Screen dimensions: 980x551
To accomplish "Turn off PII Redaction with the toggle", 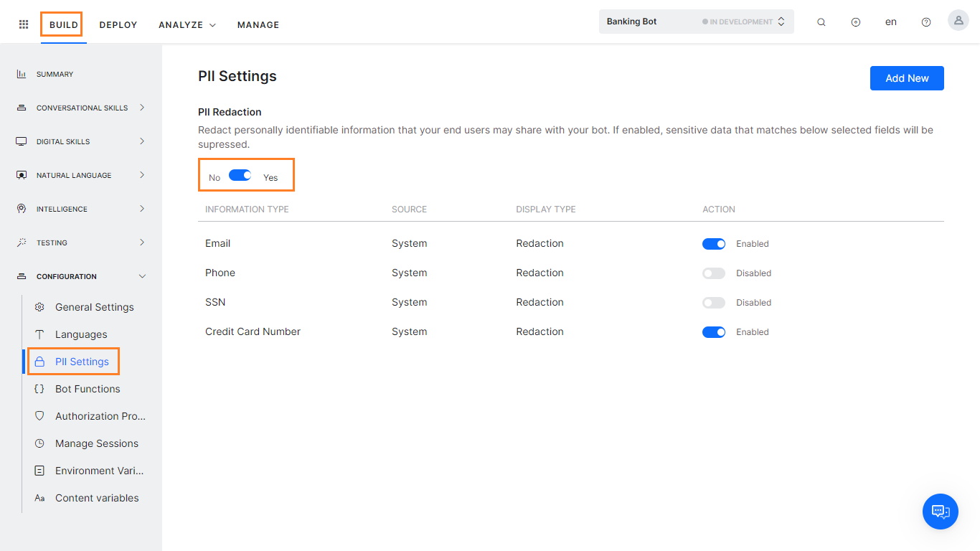I will 240,175.
